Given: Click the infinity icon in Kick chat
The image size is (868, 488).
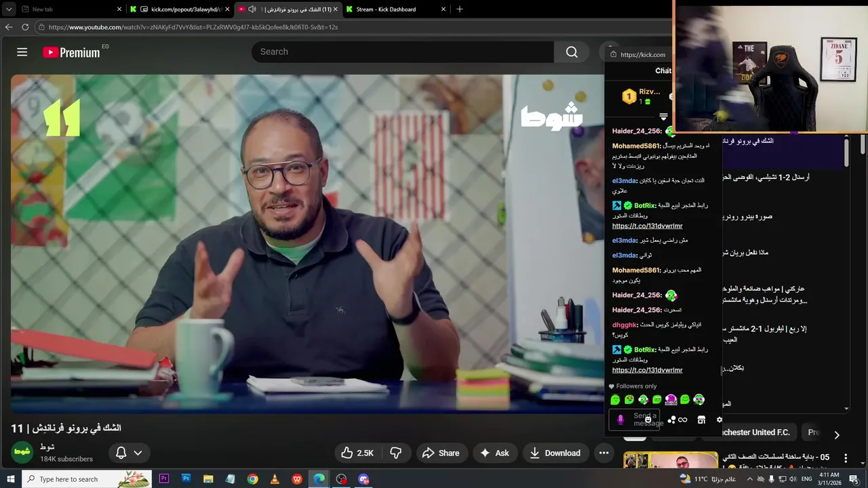Looking at the screenshot, I should pyautogui.click(x=683, y=420).
